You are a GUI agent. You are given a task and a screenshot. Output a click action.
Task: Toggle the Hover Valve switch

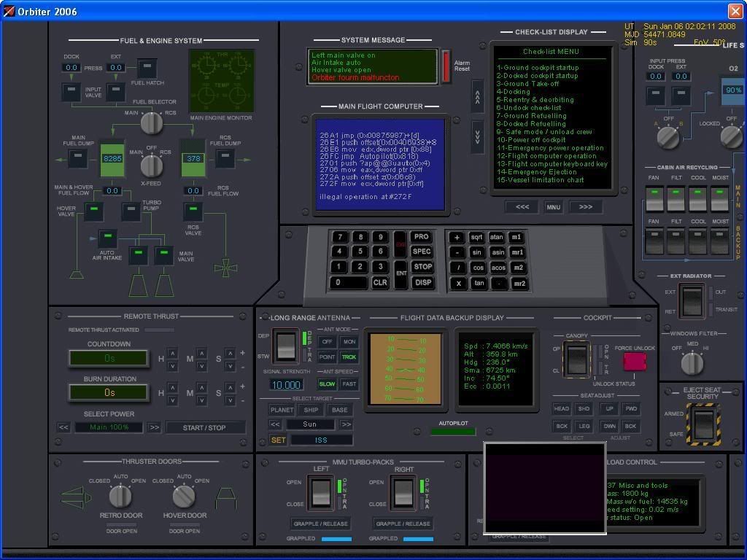tap(94, 212)
